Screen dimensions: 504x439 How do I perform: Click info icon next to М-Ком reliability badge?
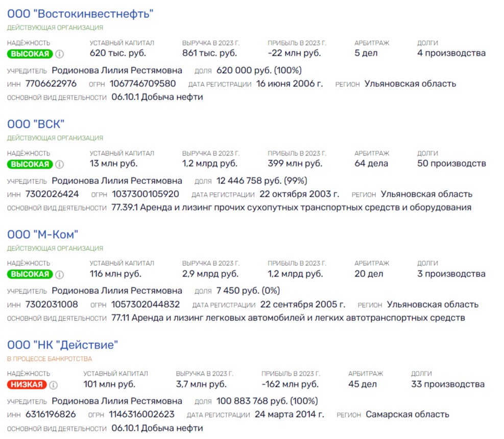point(59,274)
